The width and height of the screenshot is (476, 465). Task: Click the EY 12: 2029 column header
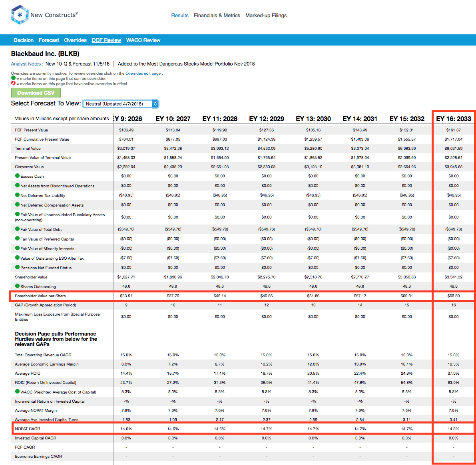coord(267,119)
